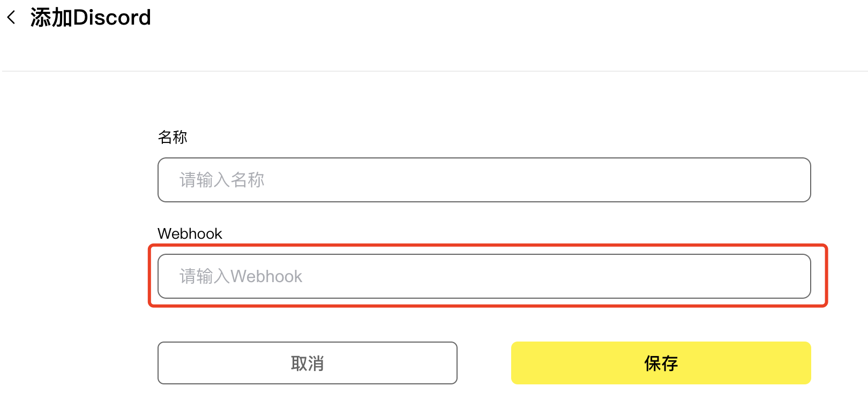868x394 pixels.
Task: Save the Discord webhook configuration
Action: point(661,363)
